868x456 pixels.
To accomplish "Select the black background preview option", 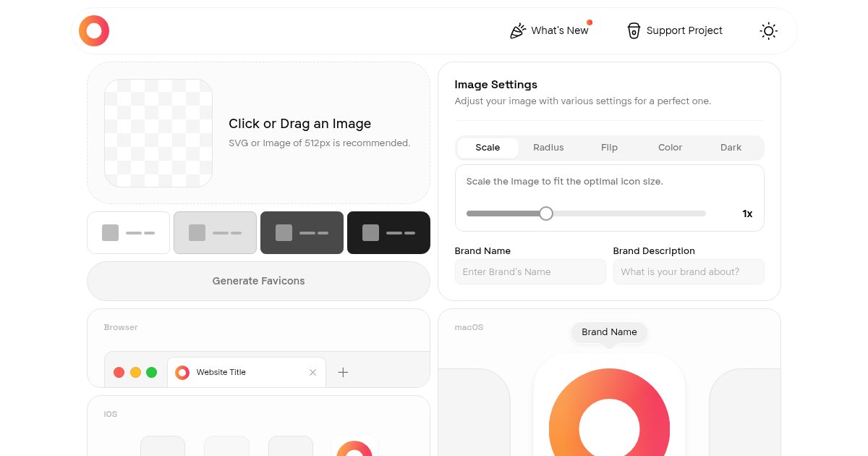I will coord(388,232).
